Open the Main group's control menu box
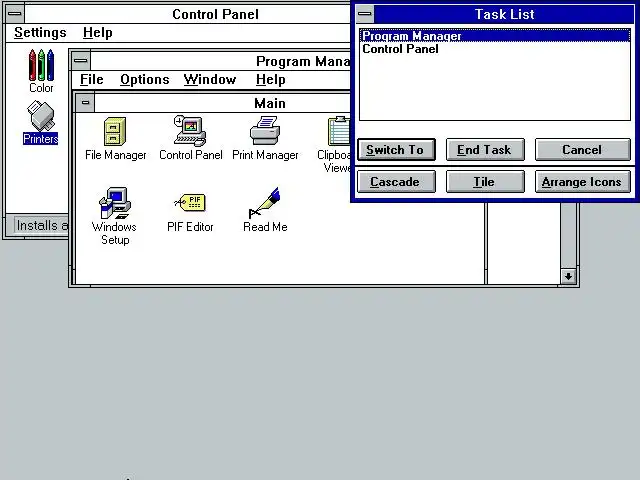Screen dimensions: 640x480 [85, 102]
